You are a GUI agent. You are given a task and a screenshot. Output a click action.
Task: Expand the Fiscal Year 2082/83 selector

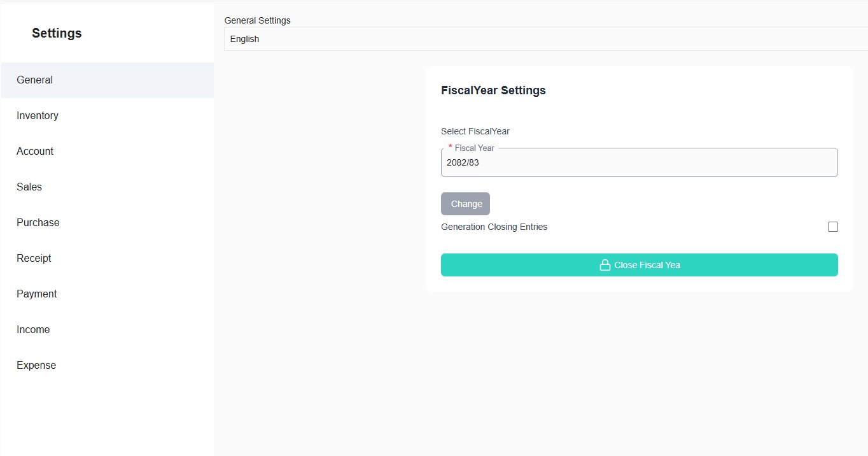click(639, 163)
